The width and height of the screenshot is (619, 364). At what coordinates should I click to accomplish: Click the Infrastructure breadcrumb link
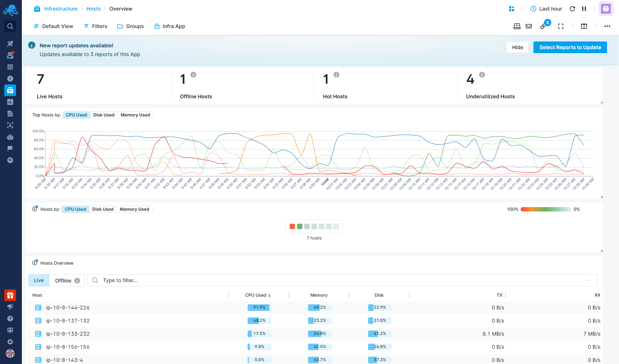tap(61, 9)
